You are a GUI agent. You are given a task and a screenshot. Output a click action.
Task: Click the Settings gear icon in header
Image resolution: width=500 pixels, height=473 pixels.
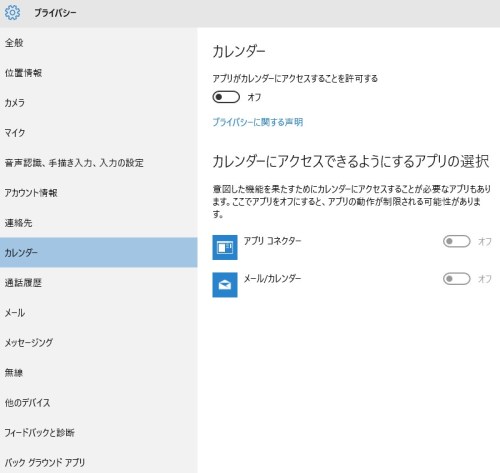pyautogui.click(x=12, y=13)
